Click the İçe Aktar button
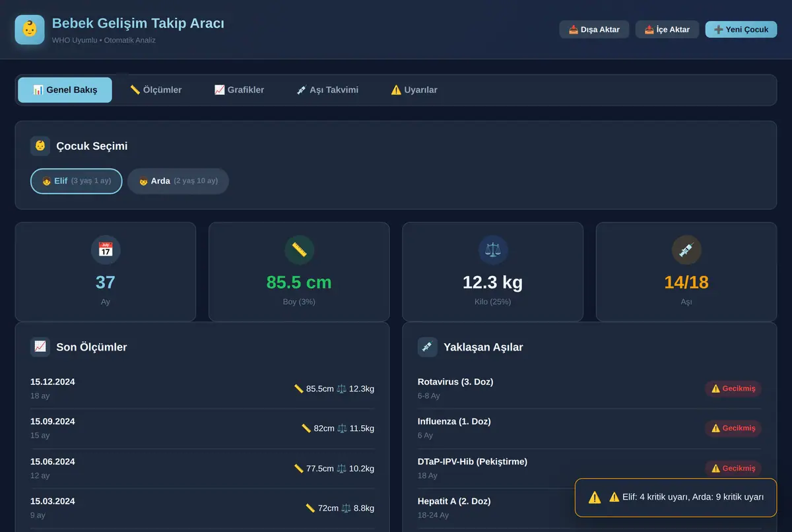Screen dimensions: 792x532 point(667,30)
